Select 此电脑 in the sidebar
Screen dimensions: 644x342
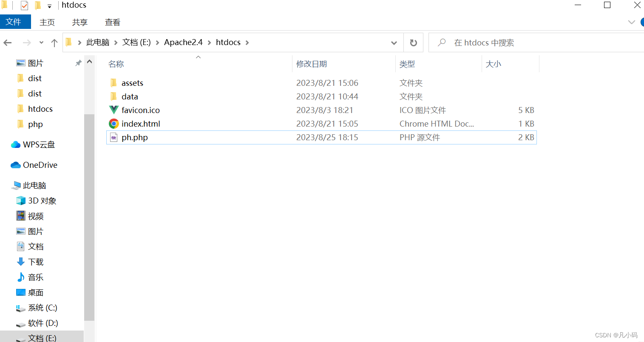[35, 185]
